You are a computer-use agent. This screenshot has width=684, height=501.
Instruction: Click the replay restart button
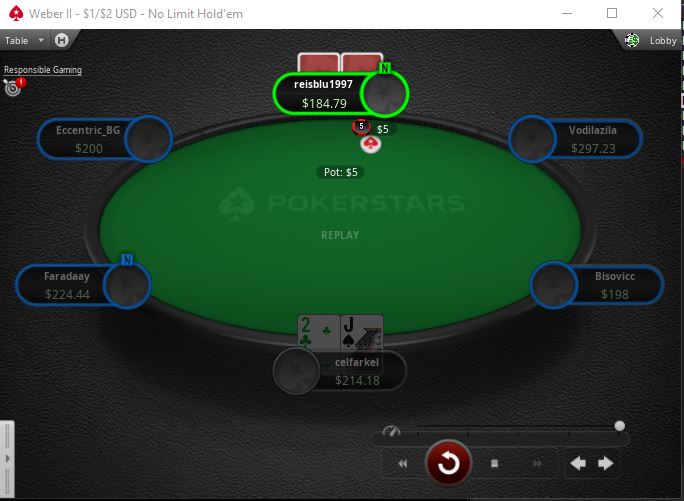448,463
